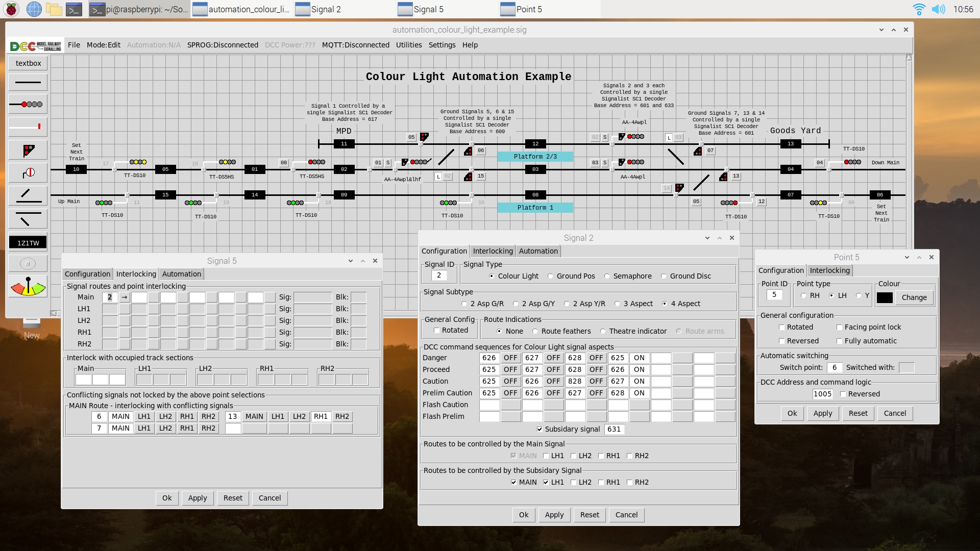Image resolution: width=980 pixels, height=551 pixels.
Task: Select the textbox tool in sidebar
Action: point(27,63)
